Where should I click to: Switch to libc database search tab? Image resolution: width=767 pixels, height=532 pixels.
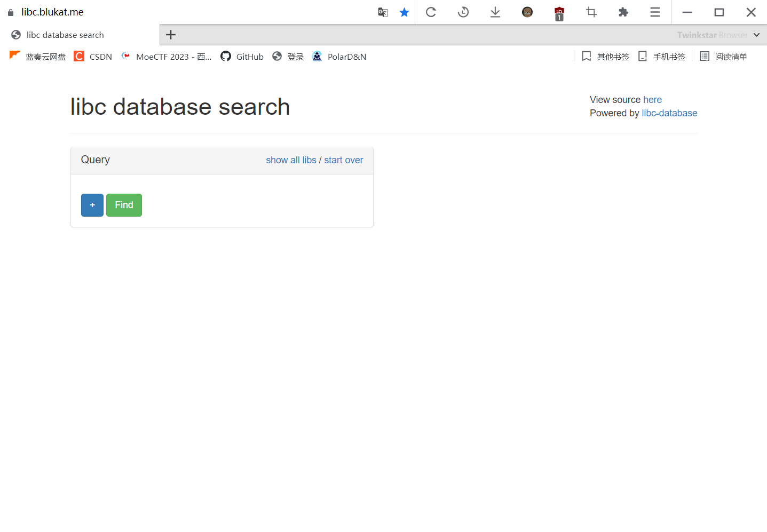pos(65,35)
